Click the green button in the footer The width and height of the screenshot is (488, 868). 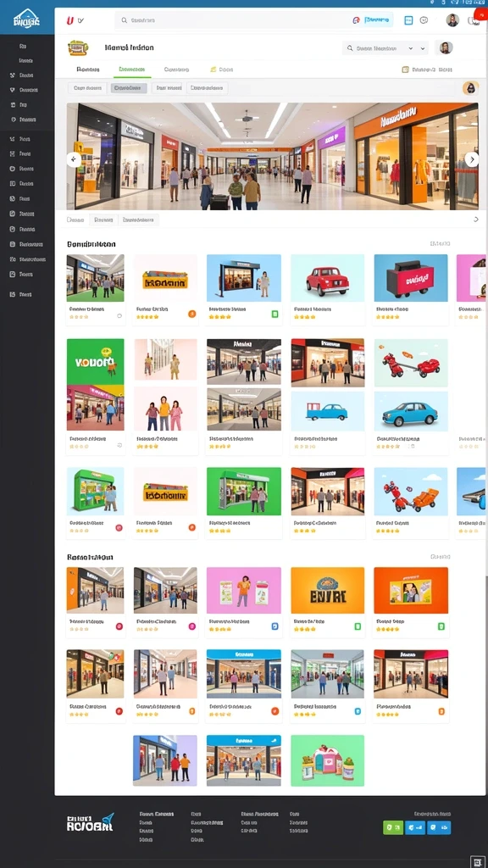tap(393, 827)
